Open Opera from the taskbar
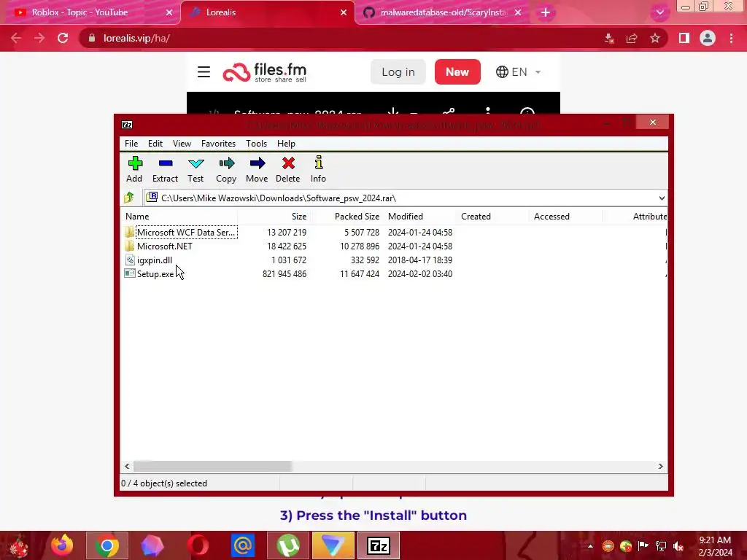This screenshot has width=747, height=560. (198, 545)
